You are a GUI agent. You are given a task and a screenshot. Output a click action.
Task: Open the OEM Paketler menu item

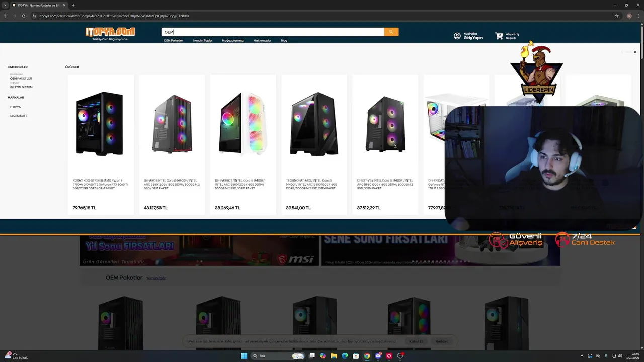(x=173, y=40)
